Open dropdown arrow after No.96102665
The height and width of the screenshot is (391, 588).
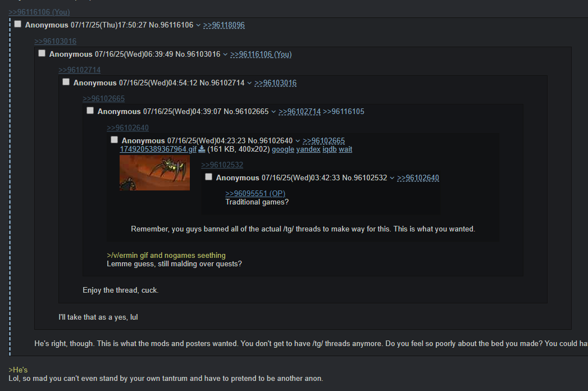(x=274, y=112)
